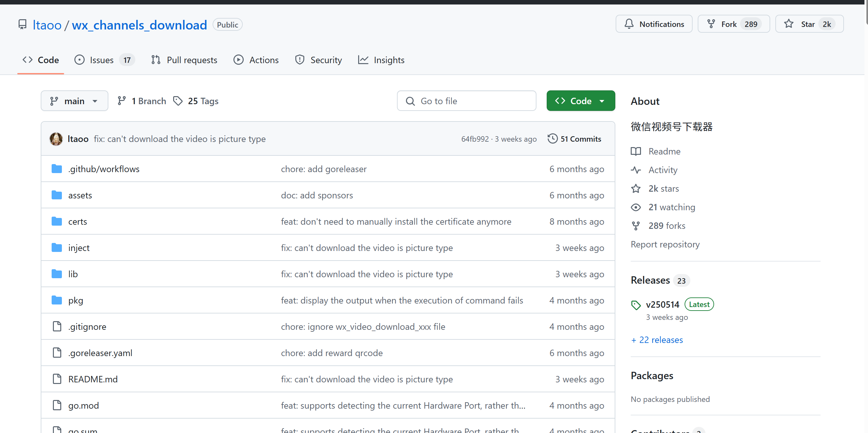The height and width of the screenshot is (433, 868).
Task: Open the certs folder name
Action: [78, 221]
